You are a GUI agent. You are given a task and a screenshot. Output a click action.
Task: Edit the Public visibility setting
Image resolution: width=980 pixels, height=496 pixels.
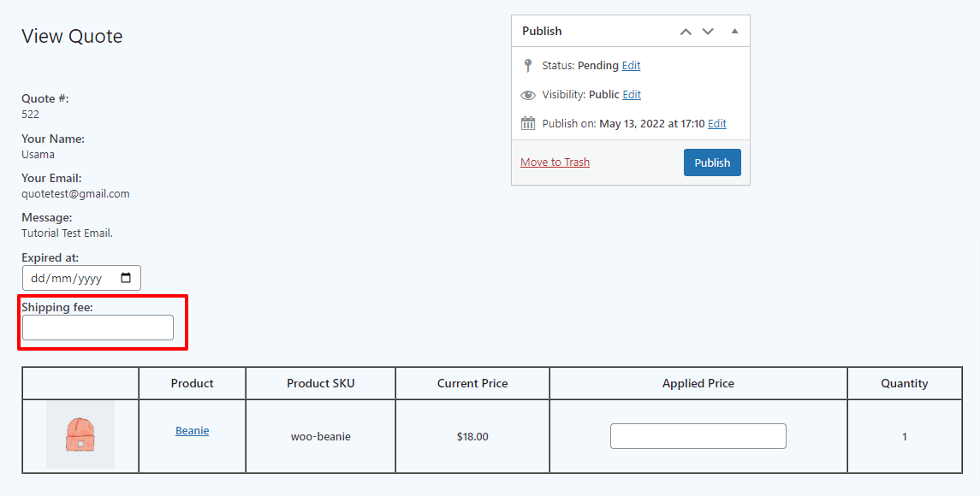click(632, 94)
